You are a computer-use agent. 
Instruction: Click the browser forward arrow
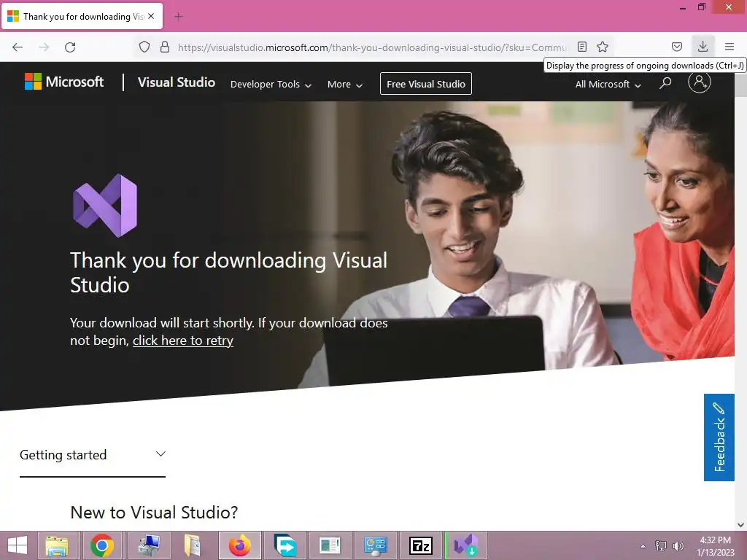(44, 47)
